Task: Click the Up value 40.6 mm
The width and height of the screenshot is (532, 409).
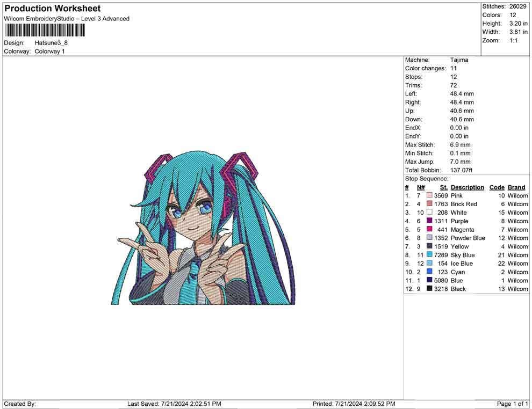Action: (x=462, y=111)
